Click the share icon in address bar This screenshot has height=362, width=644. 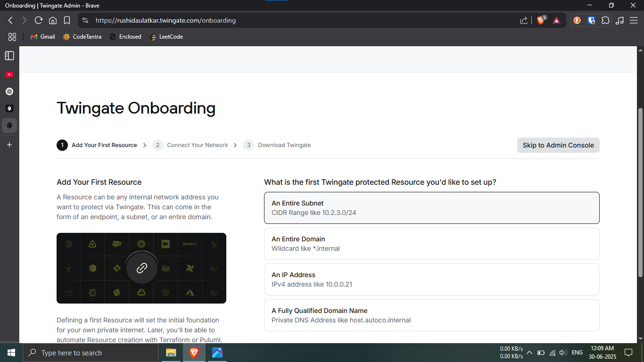[x=524, y=20]
